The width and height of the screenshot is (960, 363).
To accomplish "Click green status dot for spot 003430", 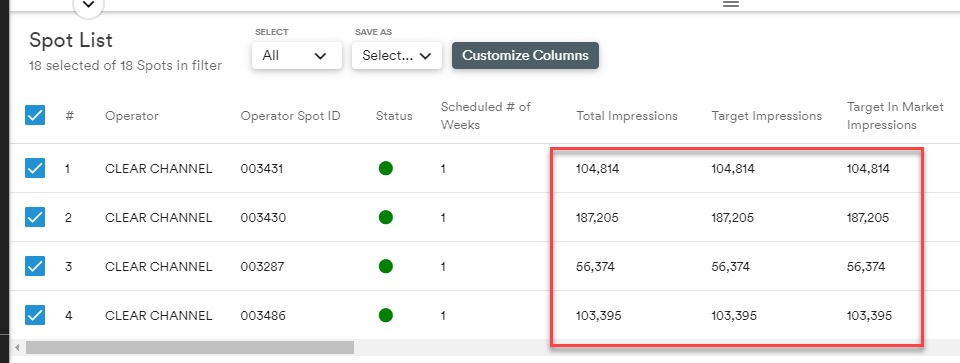I will tap(386, 217).
